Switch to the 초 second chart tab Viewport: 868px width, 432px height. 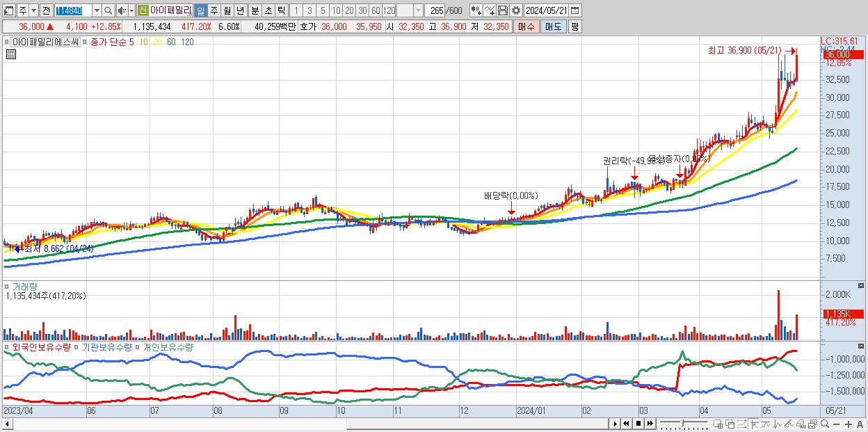pos(268,10)
